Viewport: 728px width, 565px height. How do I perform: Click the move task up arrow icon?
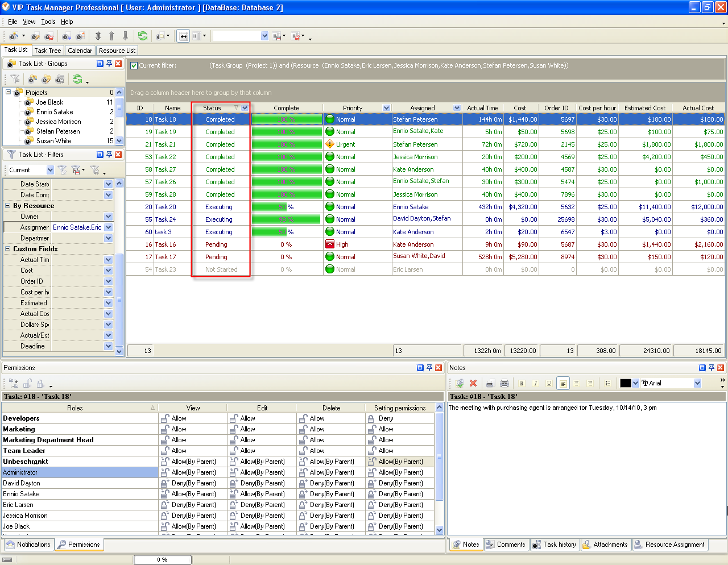click(111, 36)
